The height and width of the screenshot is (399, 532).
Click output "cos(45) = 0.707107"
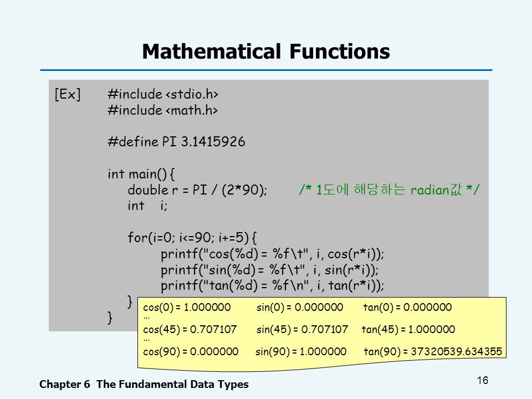click(x=190, y=329)
